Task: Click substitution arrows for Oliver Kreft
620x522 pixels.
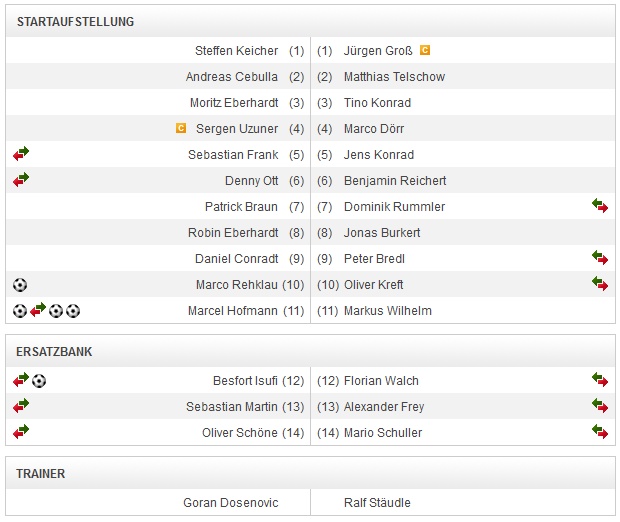Action: [600, 284]
